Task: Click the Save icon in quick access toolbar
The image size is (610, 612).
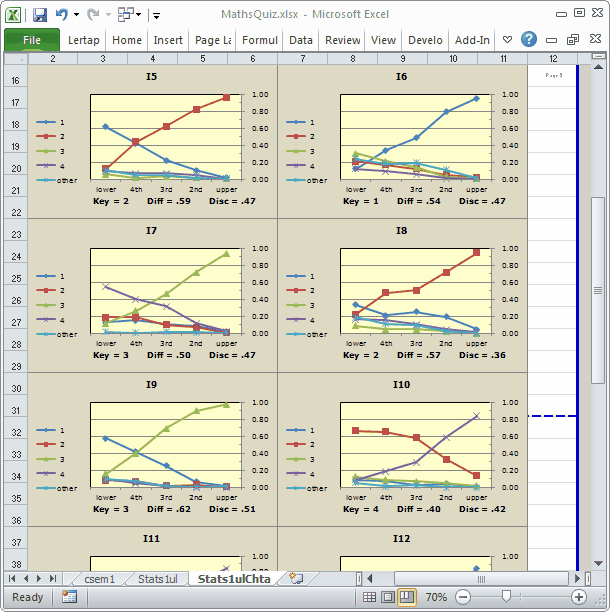Action: 40,15
